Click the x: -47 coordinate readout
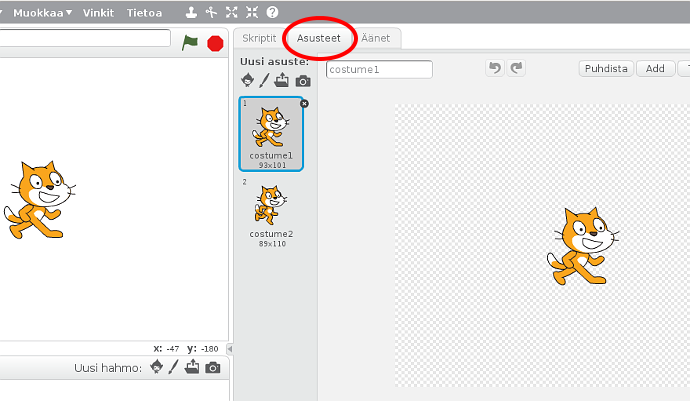Screen dimensions: 690x401 (x=166, y=349)
